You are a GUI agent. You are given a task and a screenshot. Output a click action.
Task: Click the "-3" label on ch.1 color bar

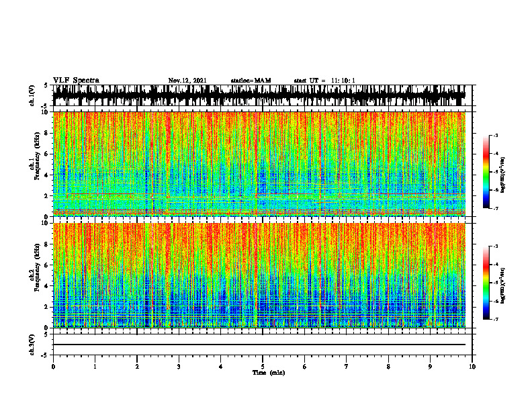pos(496,135)
